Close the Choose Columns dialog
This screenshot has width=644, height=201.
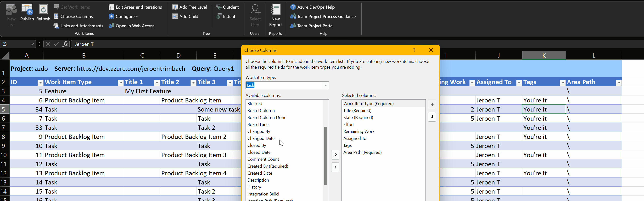click(x=431, y=50)
